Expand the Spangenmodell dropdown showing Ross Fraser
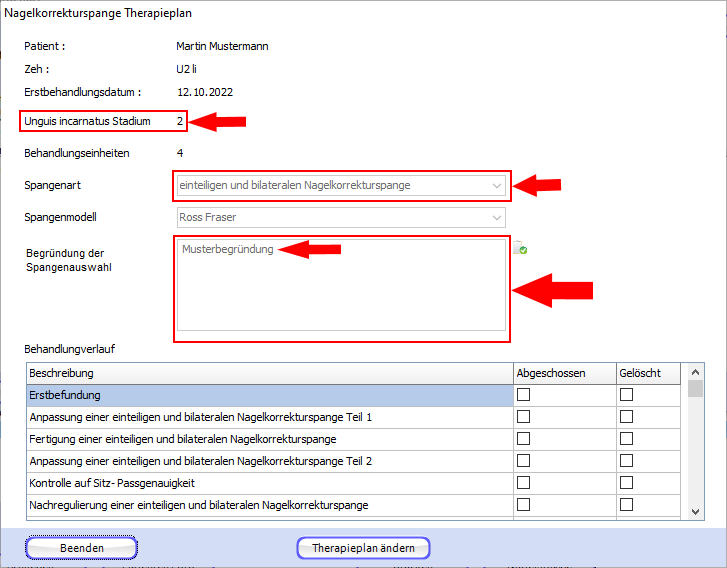The image size is (727, 568). point(497,217)
